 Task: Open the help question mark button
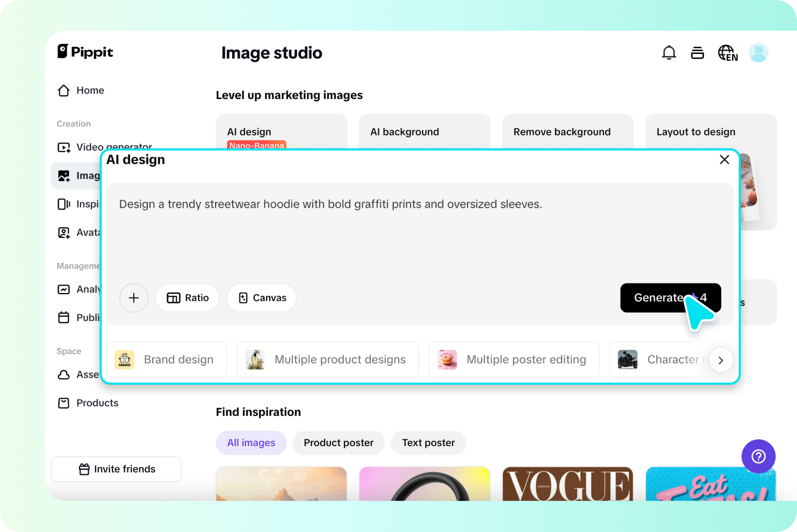point(758,456)
